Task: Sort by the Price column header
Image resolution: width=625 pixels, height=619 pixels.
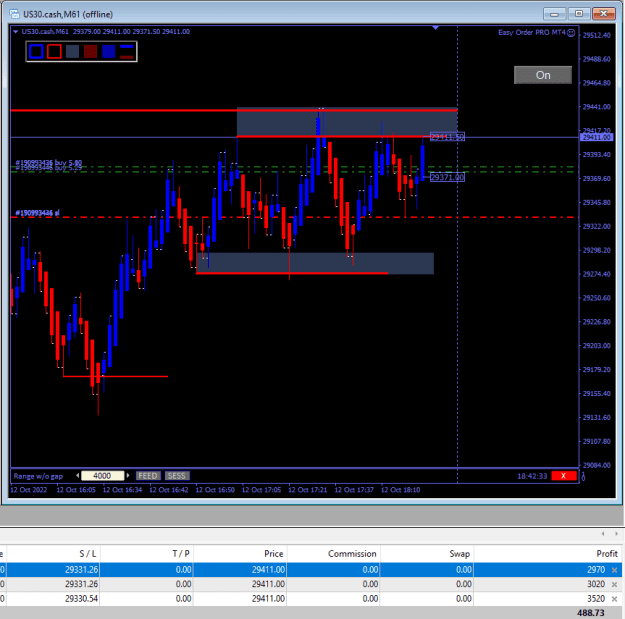Action: coord(240,554)
